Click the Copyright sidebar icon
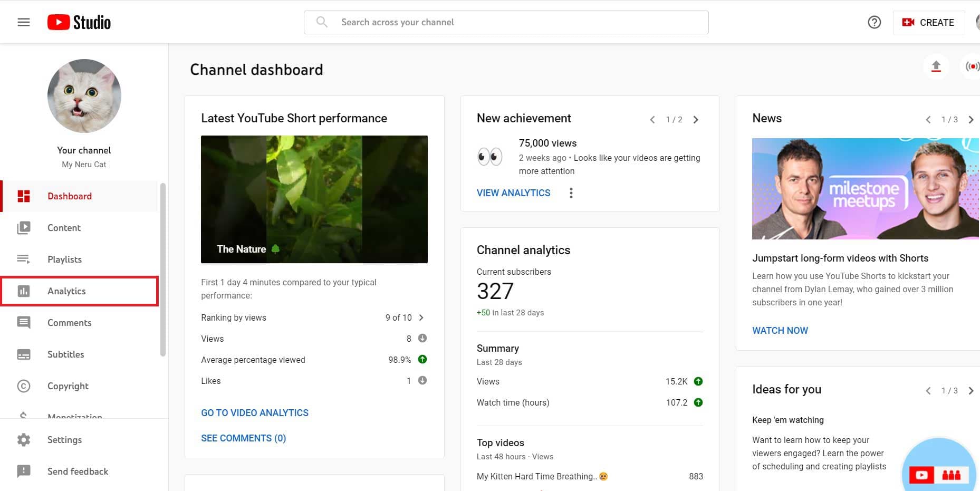Image resolution: width=980 pixels, height=491 pixels. click(x=23, y=386)
